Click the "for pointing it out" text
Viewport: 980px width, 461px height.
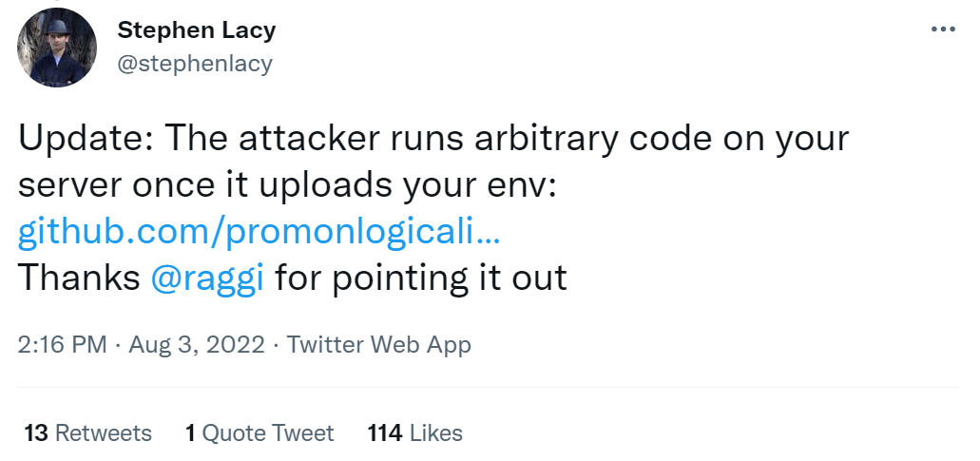pos(417,278)
